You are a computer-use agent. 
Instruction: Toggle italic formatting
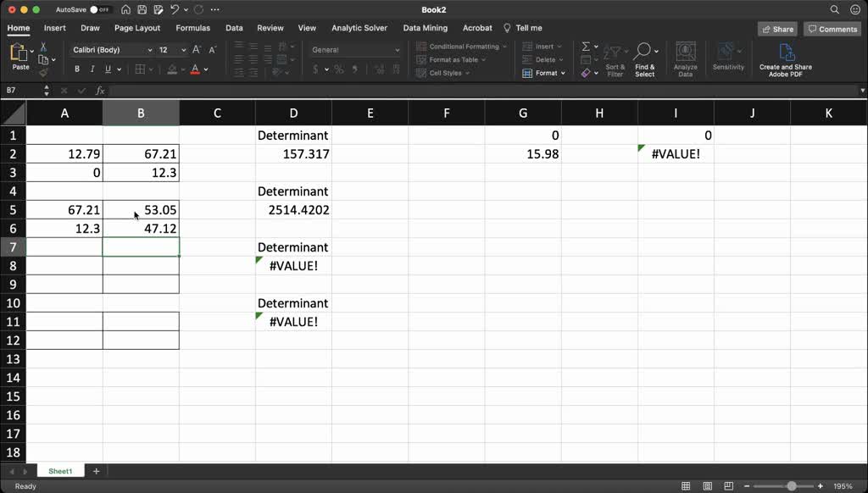pos(92,68)
